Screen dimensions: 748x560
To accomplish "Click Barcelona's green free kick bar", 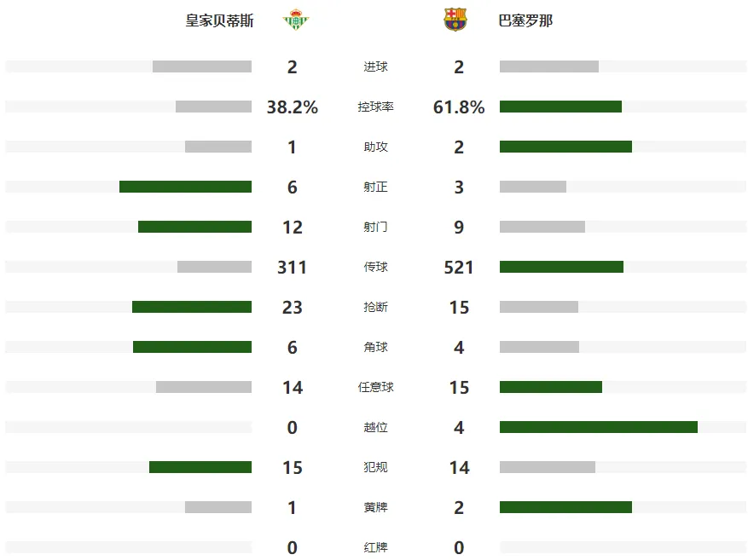I will pyautogui.click(x=551, y=387).
